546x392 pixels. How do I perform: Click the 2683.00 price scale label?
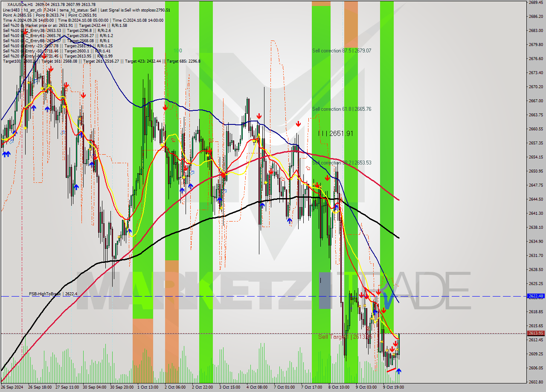(x=536, y=30)
